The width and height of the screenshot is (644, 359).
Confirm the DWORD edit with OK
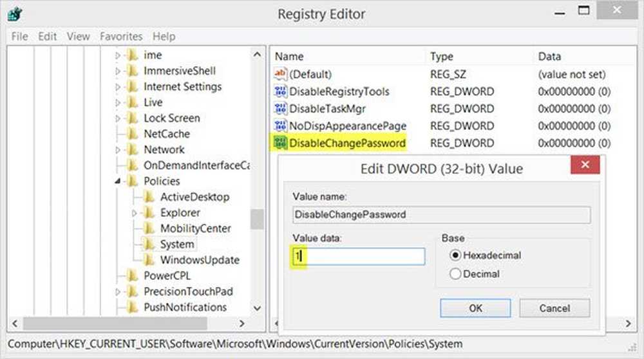coord(475,308)
